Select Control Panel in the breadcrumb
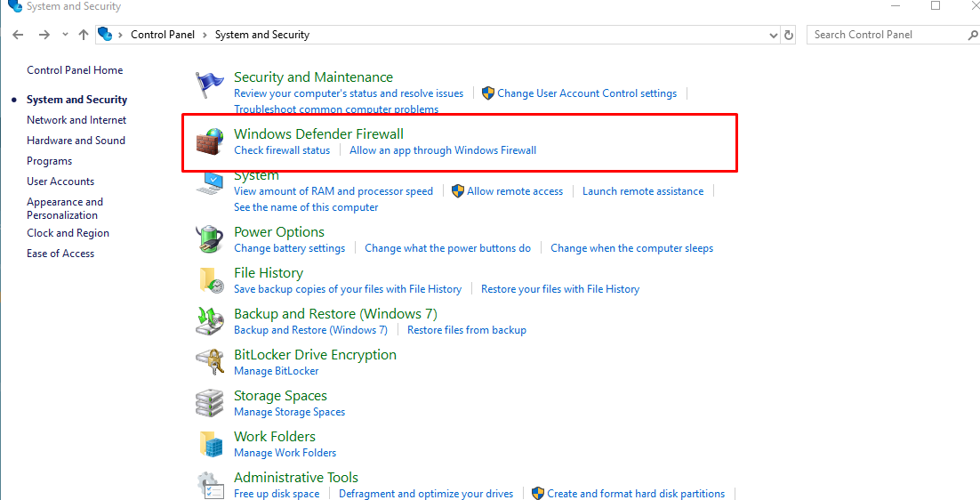 (x=163, y=35)
